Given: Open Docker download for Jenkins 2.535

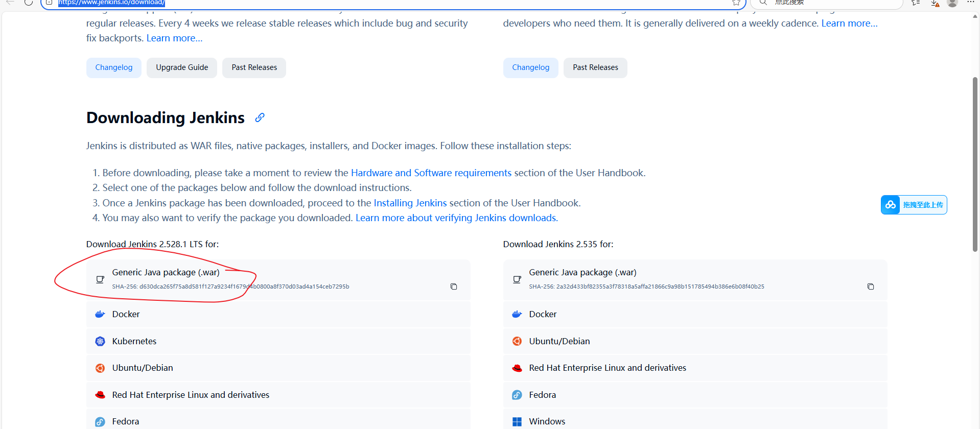Looking at the screenshot, I should 695,314.
